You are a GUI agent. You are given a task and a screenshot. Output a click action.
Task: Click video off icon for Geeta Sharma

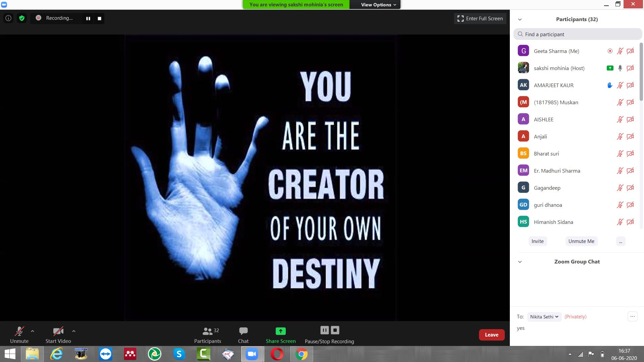tap(630, 51)
